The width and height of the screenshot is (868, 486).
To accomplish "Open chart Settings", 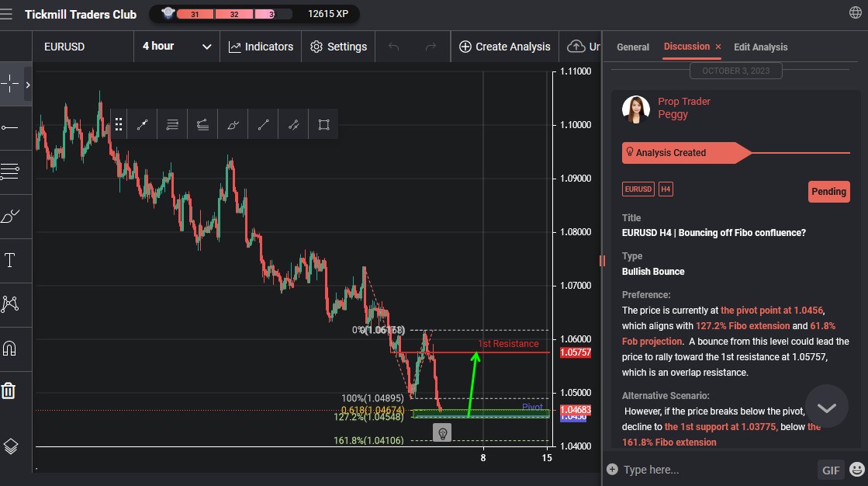I will 338,47.
